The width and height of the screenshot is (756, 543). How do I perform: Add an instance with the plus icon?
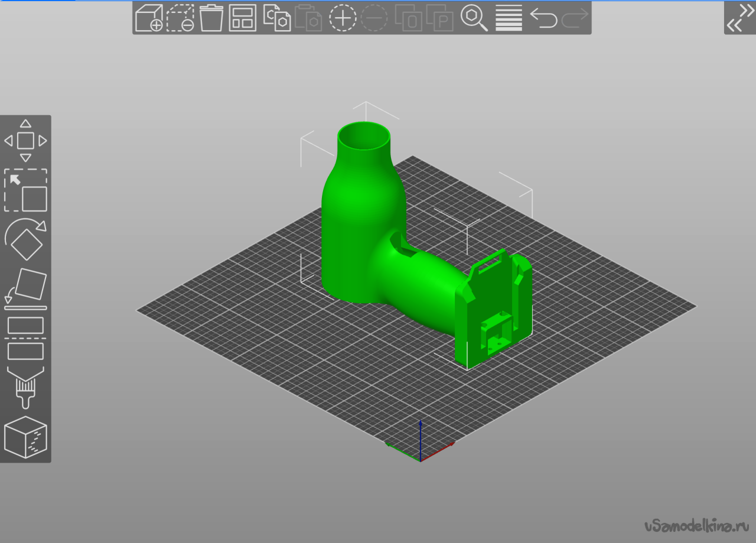pos(343,18)
